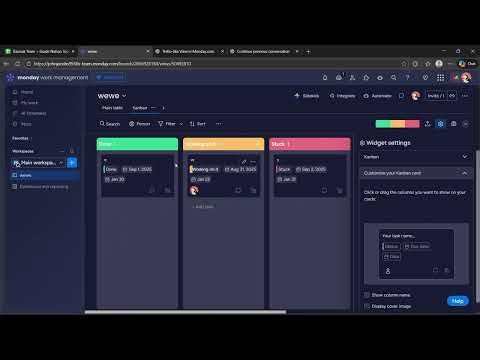Copy board link icon next to Invite
The height and width of the screenshot is (360, 480).
[x=452, y=96]
